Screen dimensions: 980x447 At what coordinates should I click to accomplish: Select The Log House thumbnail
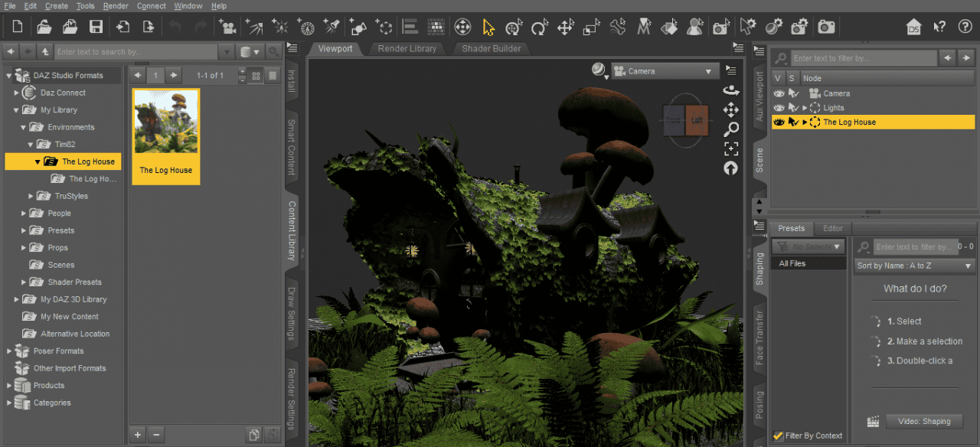[x=165, y=121]
